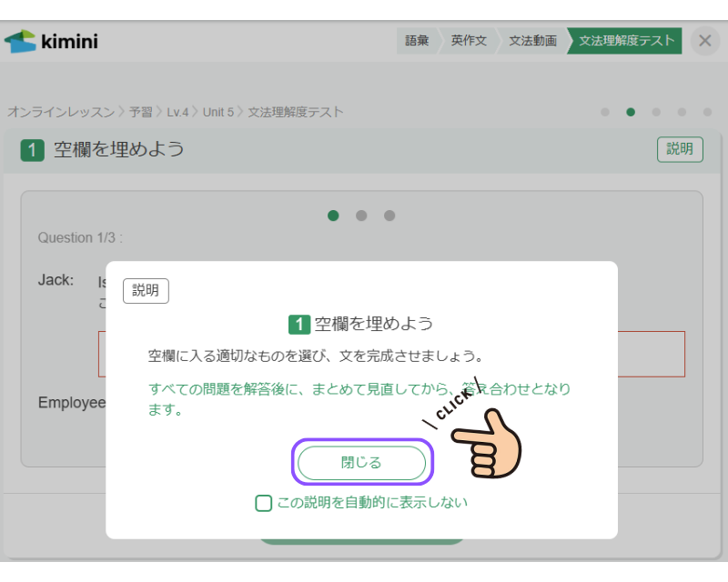728x582 pixels.
Task: Open Unit 5 in the breadcrumb
Action: coord(217,112)
